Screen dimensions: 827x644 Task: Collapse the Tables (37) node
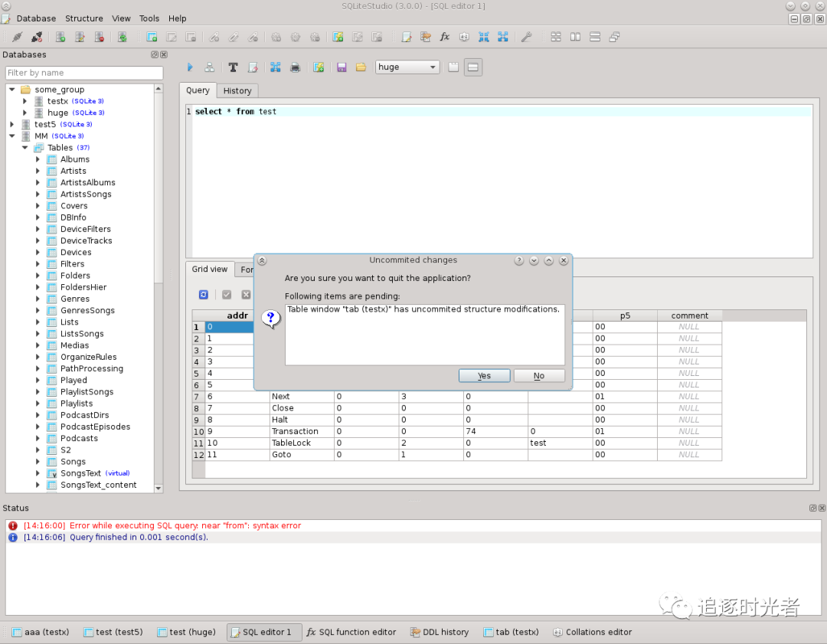point(25,148)
